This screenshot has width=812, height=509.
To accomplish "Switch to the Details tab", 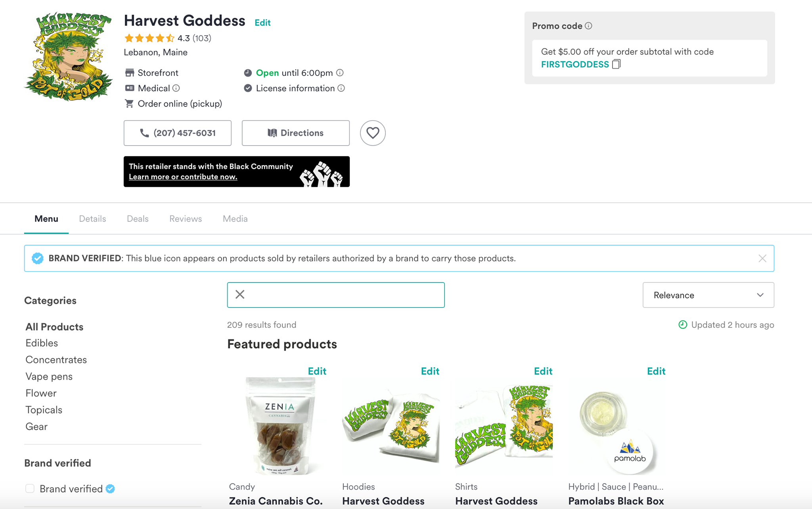I will (x=92, y=219).
